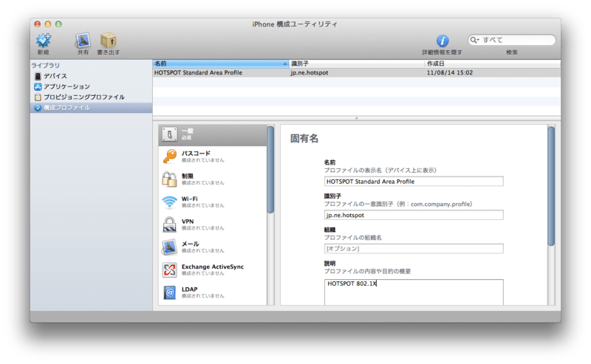Screen dimensions: 591x364
Task: Sort the list by 名前 column header
Action: [x=219, y=63]
